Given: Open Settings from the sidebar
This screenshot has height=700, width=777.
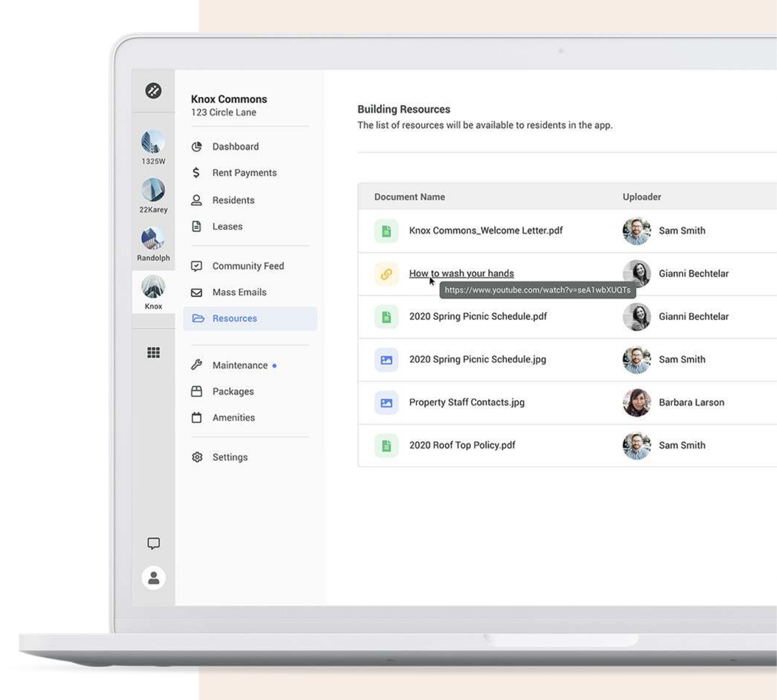Looking at the screenshot, I should 230,457.
